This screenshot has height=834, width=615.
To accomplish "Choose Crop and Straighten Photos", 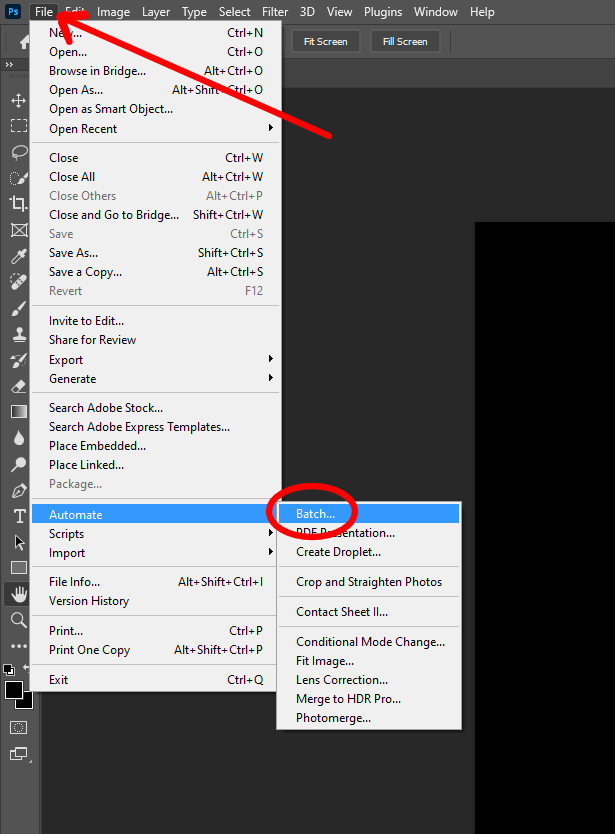I will (x=369, y=582).
